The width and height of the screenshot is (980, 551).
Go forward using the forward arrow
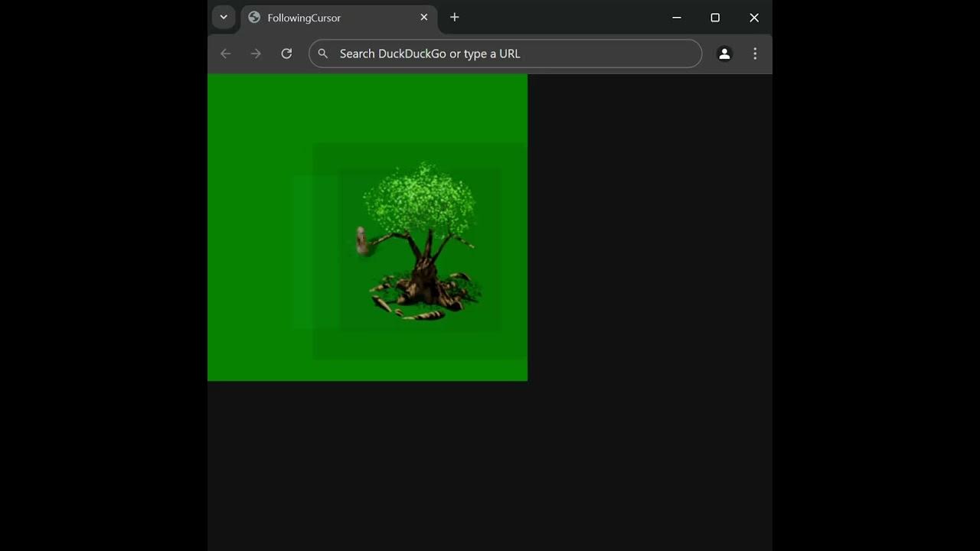pos(256,54)
